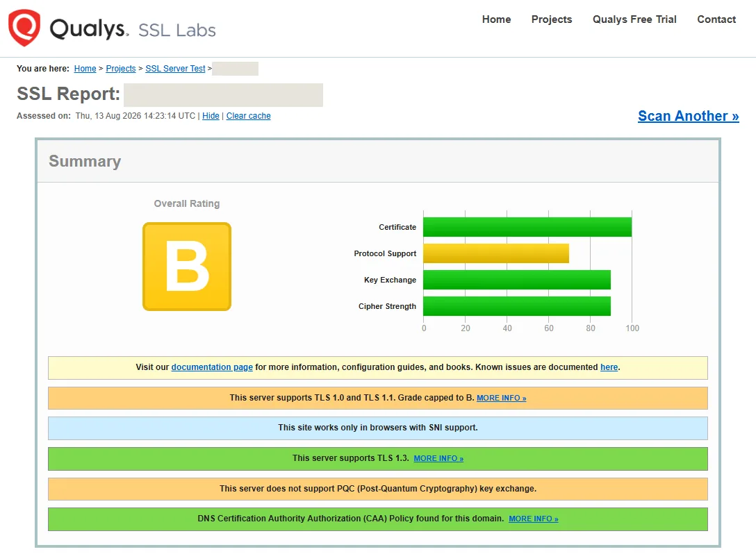
Task: Open the Projects nav menu item
Action: click(x=552, y=19)
